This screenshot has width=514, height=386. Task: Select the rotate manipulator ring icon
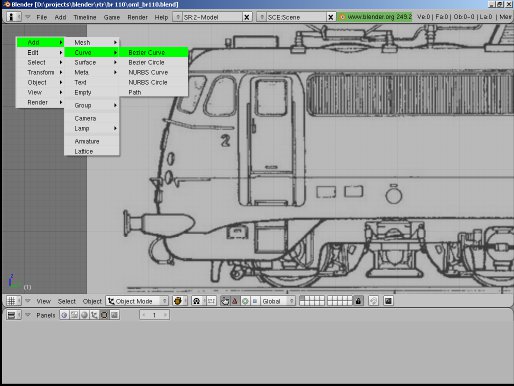pos(245,301)
